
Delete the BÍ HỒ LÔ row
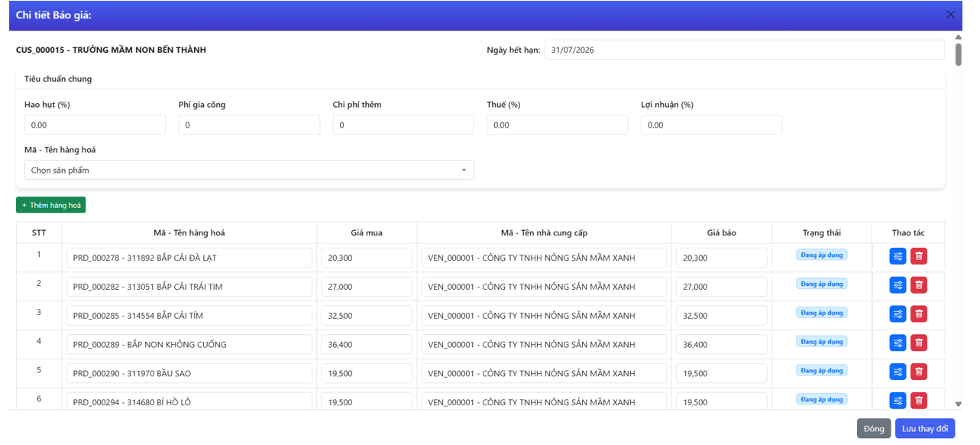coord(919,401)
